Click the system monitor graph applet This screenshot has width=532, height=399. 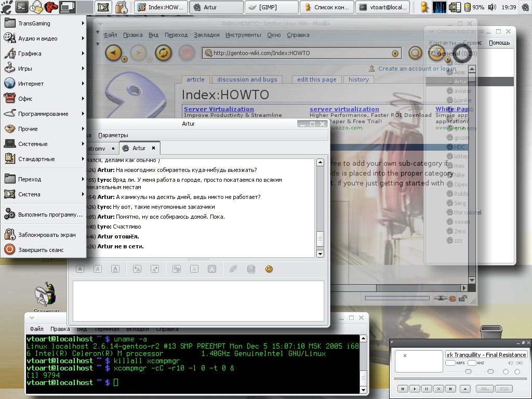click(439, 7)
